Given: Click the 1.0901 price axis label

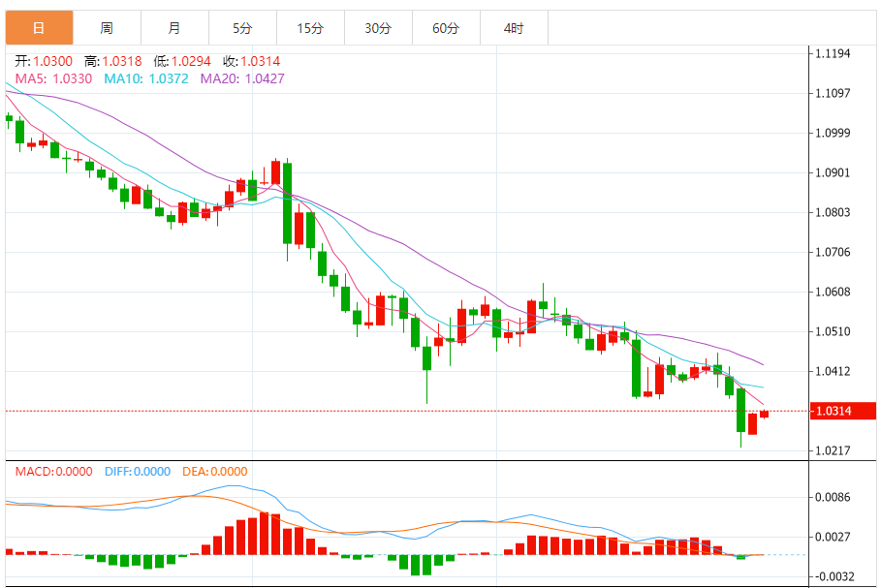Looking at the screenshot, I should click(x=833, y=172).
